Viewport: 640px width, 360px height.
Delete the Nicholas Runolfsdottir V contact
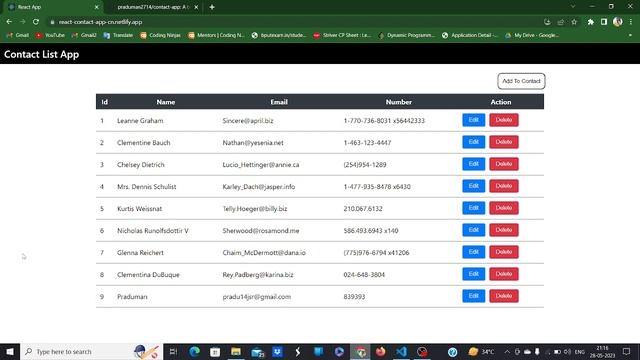click(x=504, y=230)
